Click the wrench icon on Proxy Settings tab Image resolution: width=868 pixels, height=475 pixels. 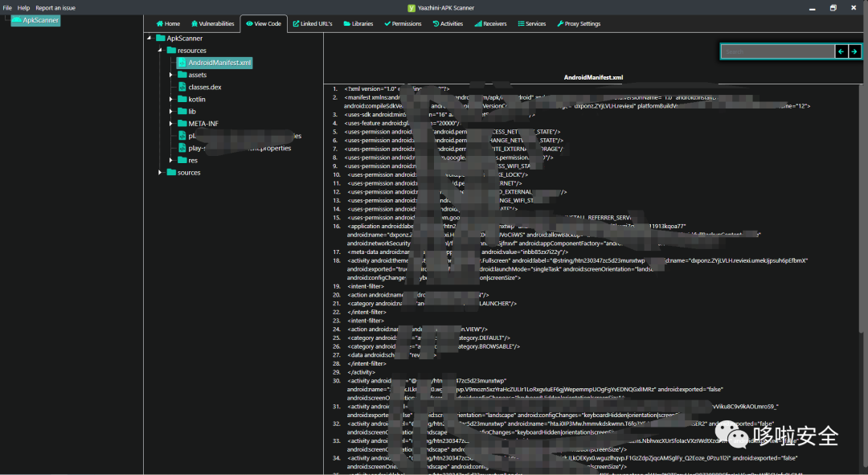(x=560, y=24)
